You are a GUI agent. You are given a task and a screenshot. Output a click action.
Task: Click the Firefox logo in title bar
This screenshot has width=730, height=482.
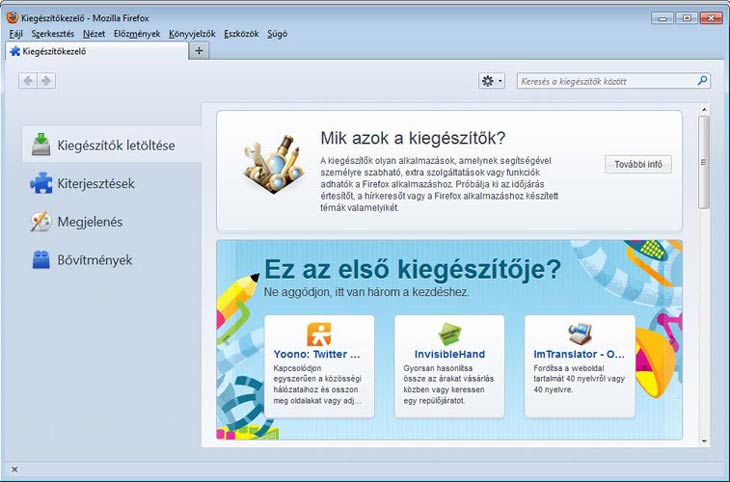coord(13,18)
